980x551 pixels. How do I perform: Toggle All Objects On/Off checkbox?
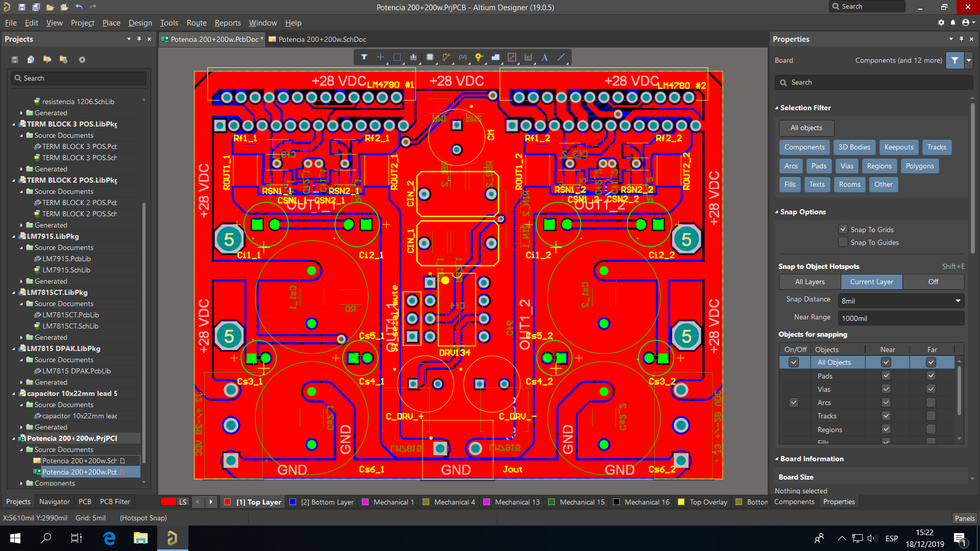coord(794,362)
